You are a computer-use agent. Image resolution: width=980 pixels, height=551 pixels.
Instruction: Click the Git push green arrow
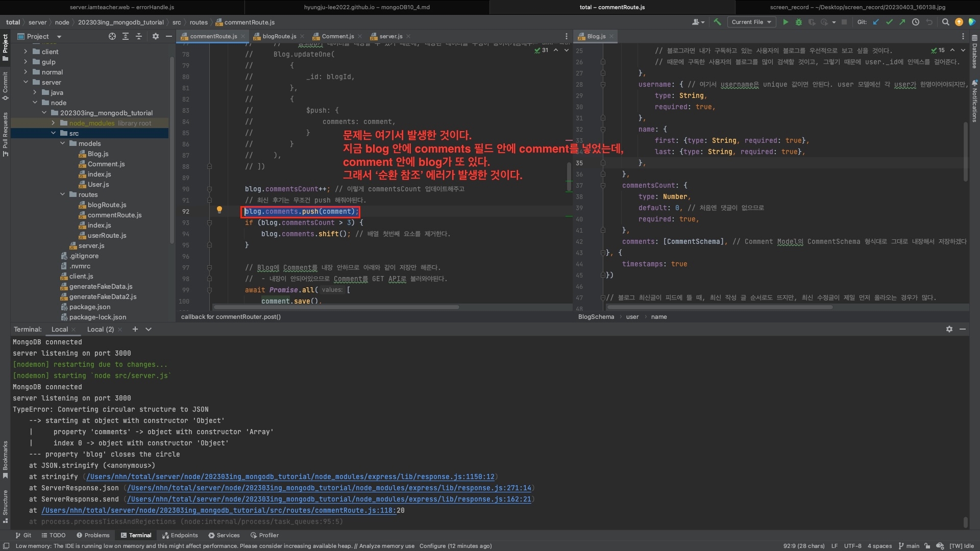902,22
